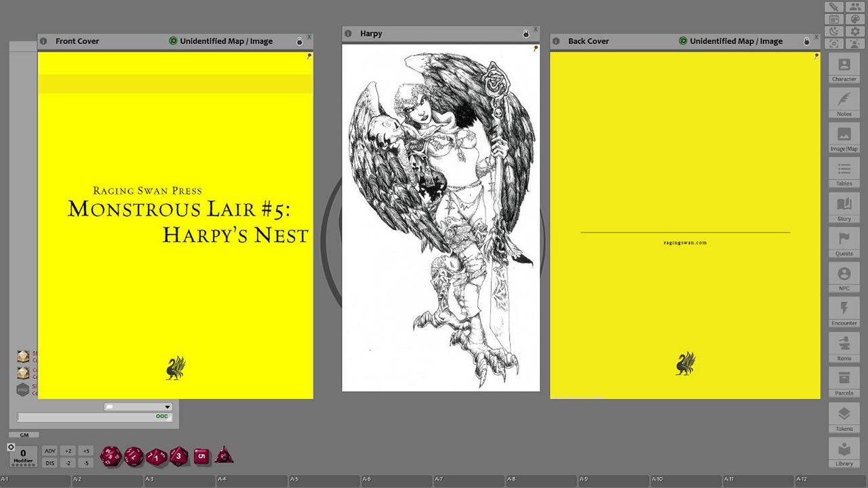Toggle the OOC chat mode selector

coord(161,416)
